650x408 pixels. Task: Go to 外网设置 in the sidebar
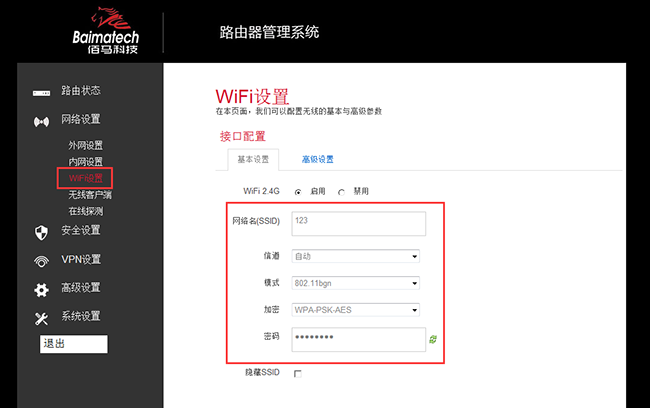[85, 145]
